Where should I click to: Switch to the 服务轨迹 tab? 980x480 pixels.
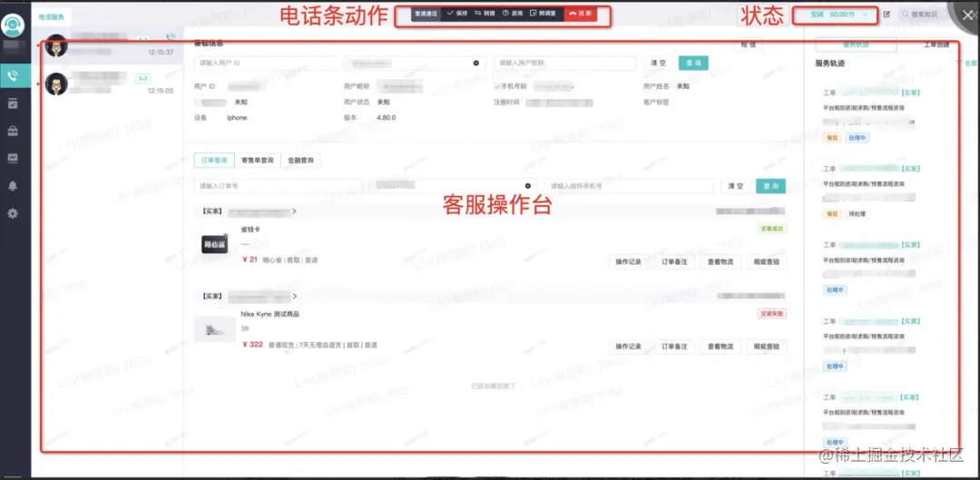tap(856, 45)
